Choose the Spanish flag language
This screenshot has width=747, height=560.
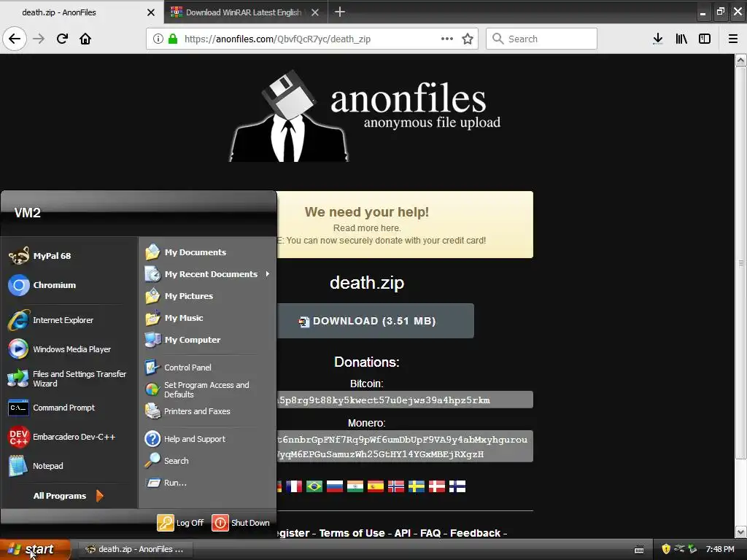(x=376, y=486)
